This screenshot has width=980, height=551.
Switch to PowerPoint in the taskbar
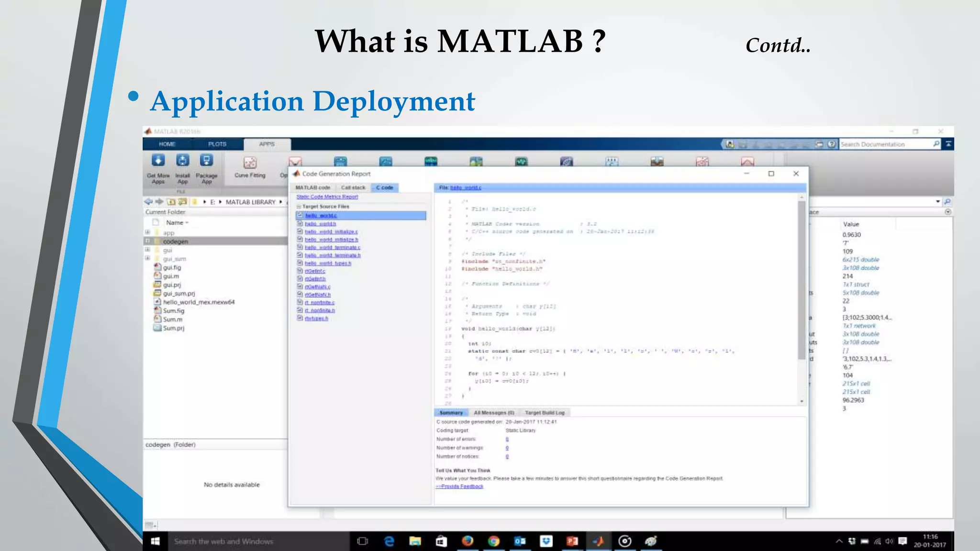572,541
